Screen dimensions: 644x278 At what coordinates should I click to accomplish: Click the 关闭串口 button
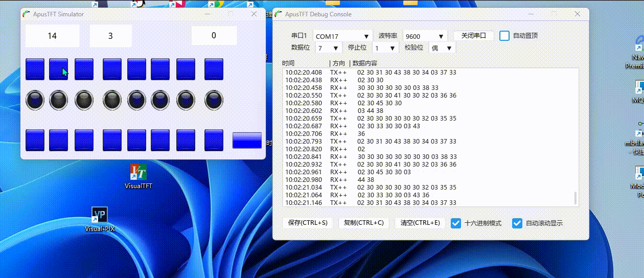[x=474, y=36]
